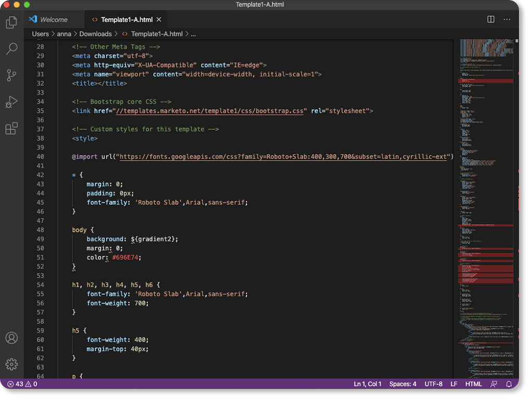Open the Source Control view
Viewport: 532px width, 404px height.
(11, 75)
